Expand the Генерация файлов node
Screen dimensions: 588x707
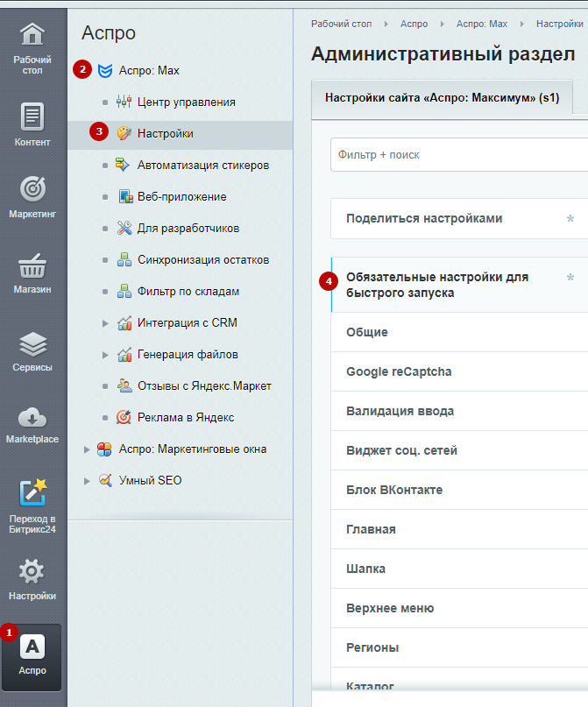tap(105, 355)
